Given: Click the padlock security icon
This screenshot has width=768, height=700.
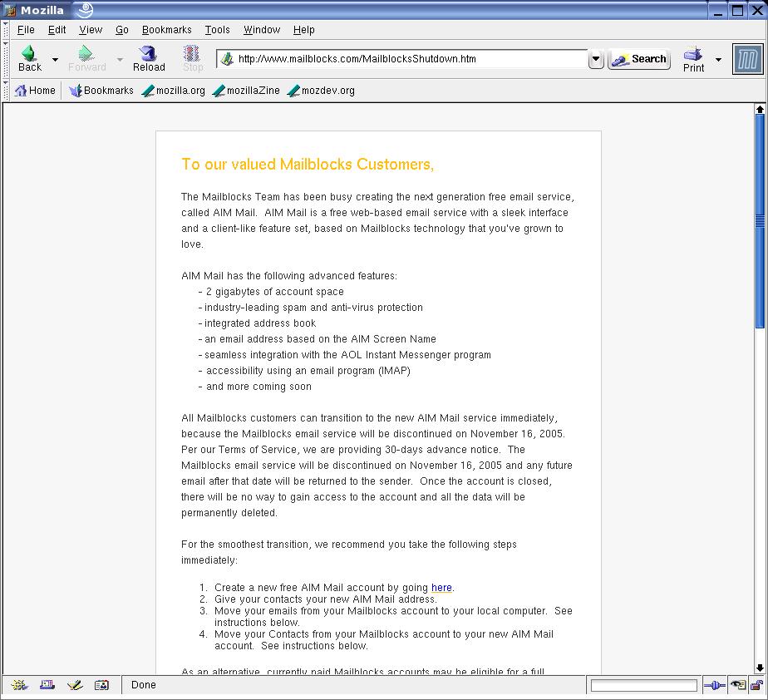Looking at the screenshot, I should pyautogui.click(x=756, y=685).
